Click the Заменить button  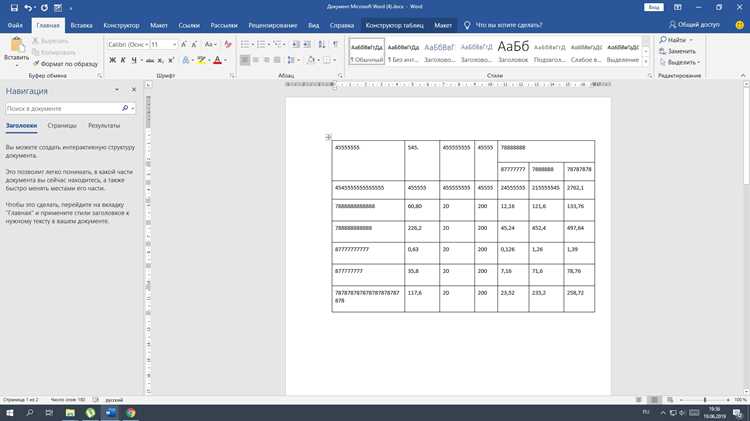tap(677, 51)
